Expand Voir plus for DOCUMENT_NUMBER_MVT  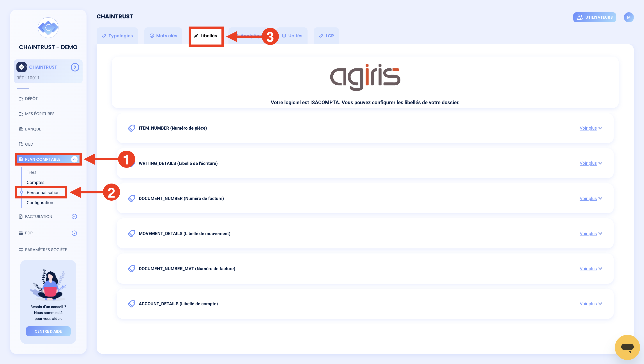click(591, 269)
